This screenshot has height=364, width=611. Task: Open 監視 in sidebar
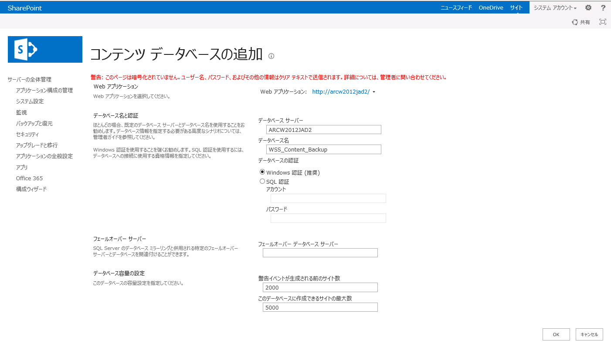tap(21, 112)
